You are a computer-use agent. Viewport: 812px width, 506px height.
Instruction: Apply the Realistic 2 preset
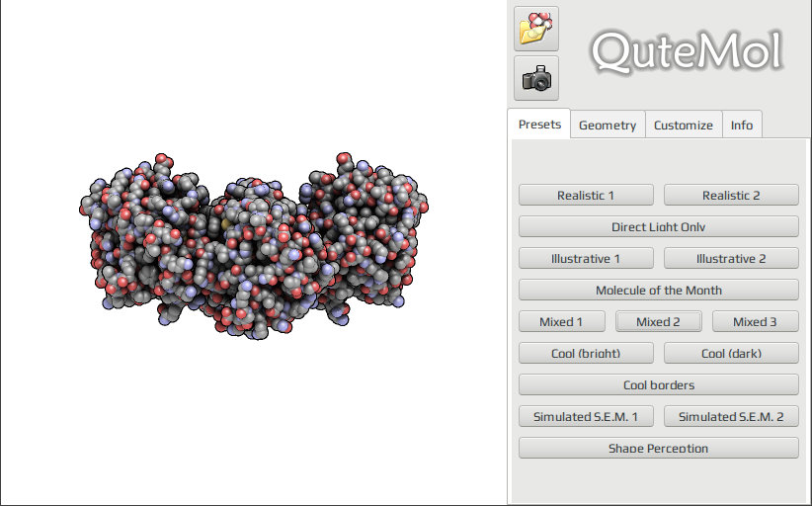point(731,196)
